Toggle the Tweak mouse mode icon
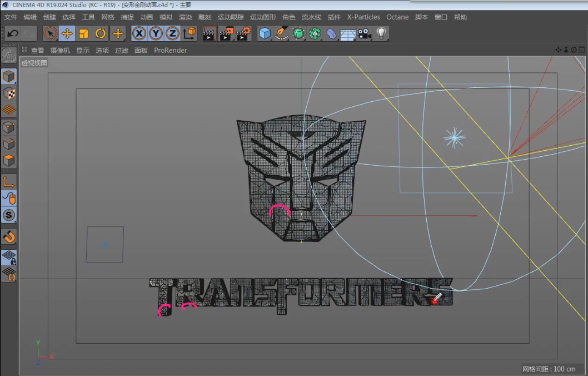The image size is (588, 376). 9,199
